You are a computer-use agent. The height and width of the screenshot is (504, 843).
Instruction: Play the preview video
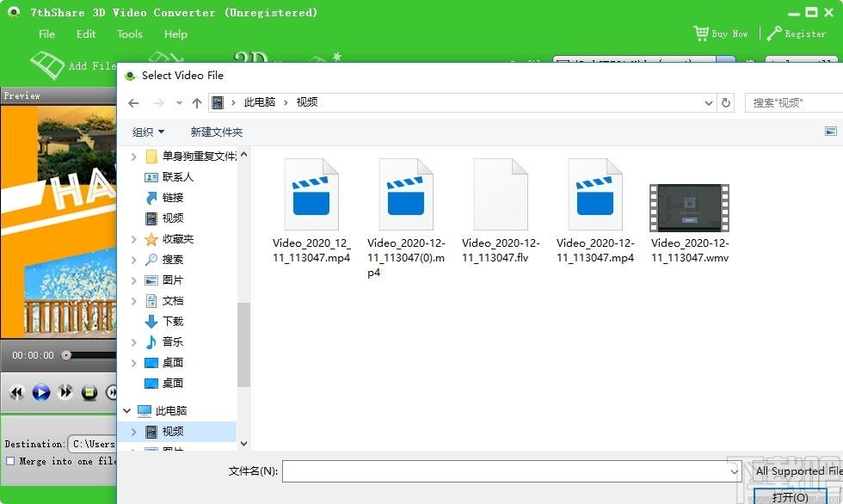click(41, 392)
